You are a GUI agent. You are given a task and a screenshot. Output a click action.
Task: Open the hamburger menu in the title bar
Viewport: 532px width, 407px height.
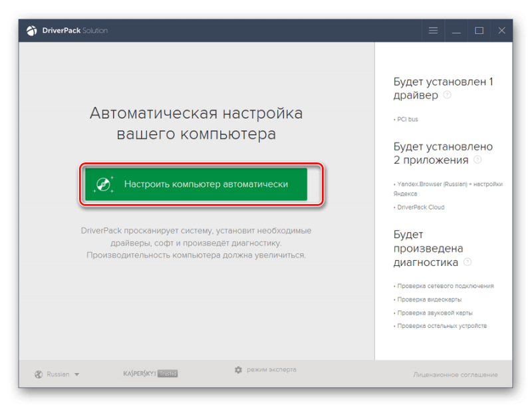point(434,31)
